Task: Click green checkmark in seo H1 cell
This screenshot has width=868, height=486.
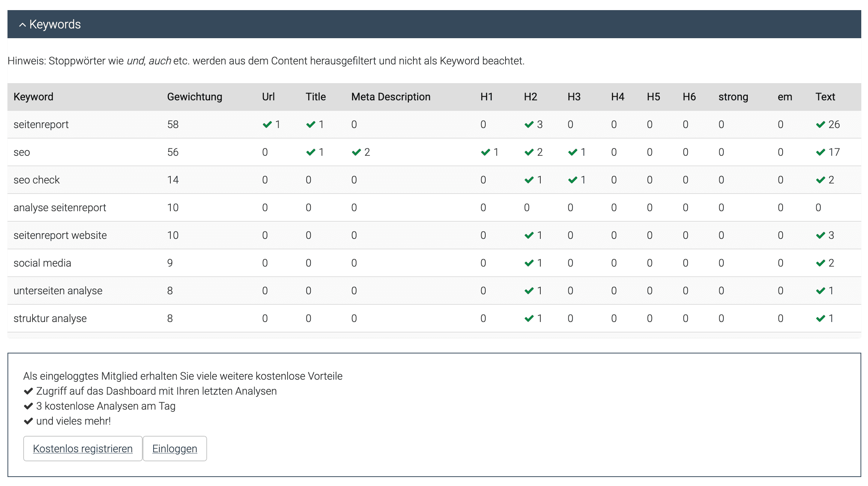Action: tap(485, 152)
